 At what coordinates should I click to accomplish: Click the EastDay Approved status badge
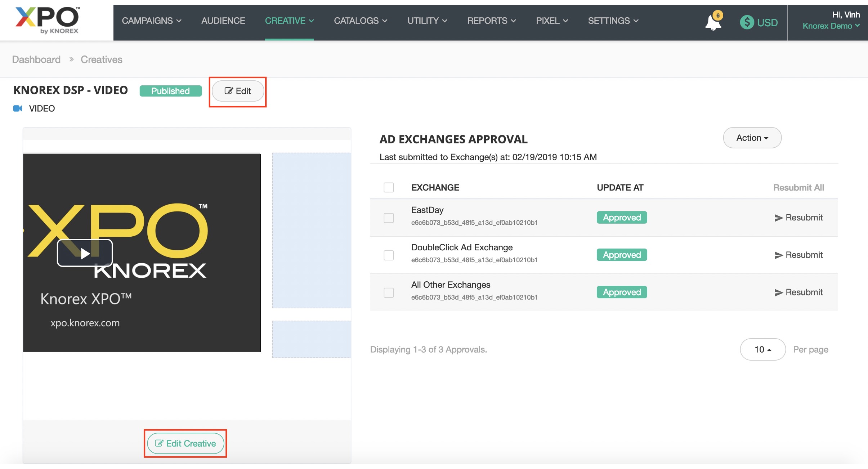point(622,218)
